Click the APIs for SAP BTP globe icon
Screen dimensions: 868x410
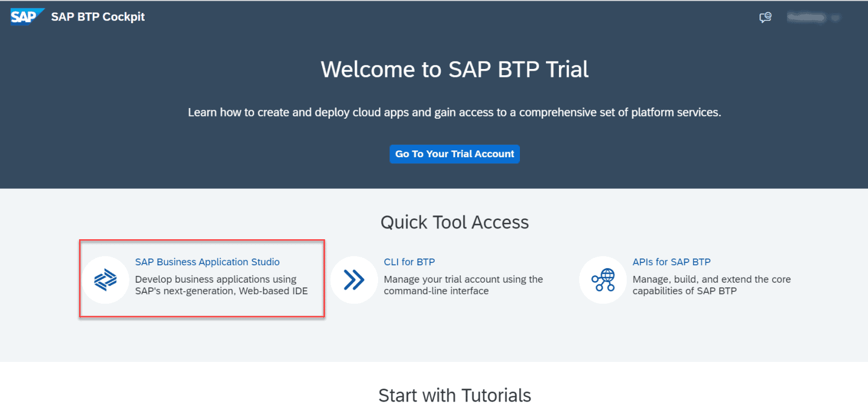(x=602, y=279)
